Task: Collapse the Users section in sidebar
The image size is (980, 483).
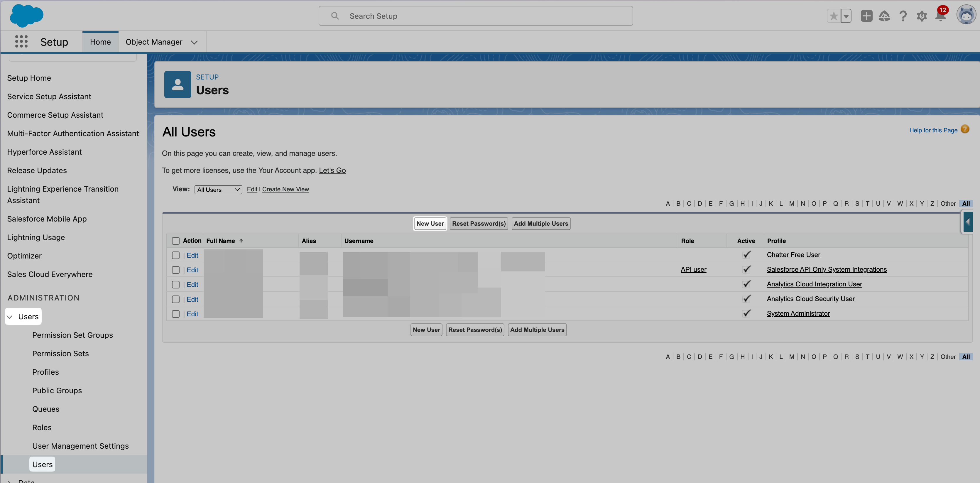Action: [10, 317]
